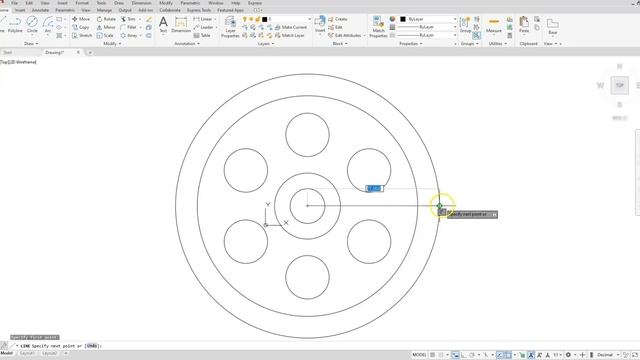
Task: Open the Dimension menu
Action: (141, 3)
